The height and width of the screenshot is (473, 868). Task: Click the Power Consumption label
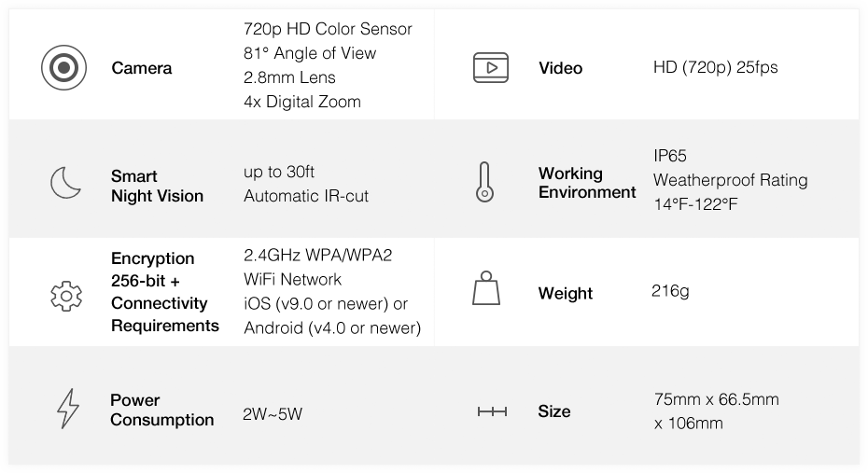pyautogui.click(x=161, y=410)
